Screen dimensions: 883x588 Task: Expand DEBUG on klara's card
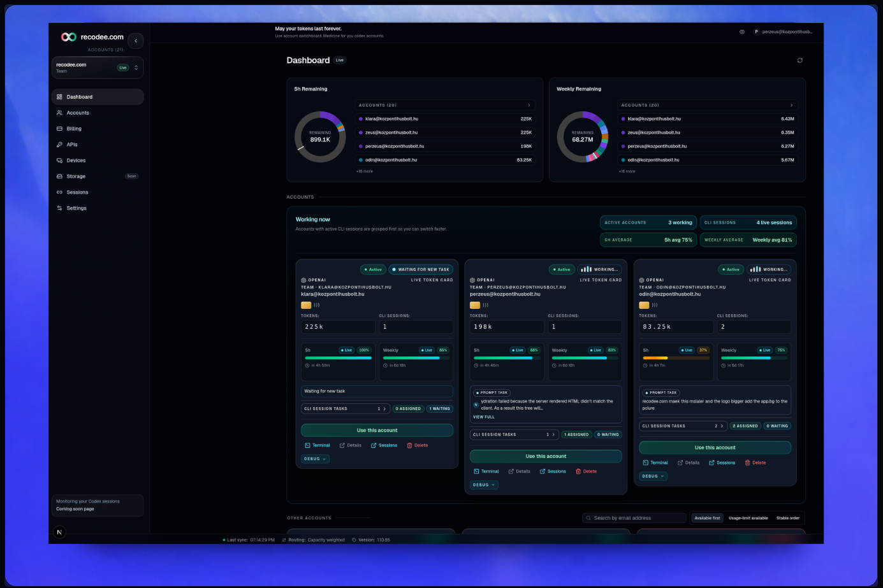pos(315,459)
